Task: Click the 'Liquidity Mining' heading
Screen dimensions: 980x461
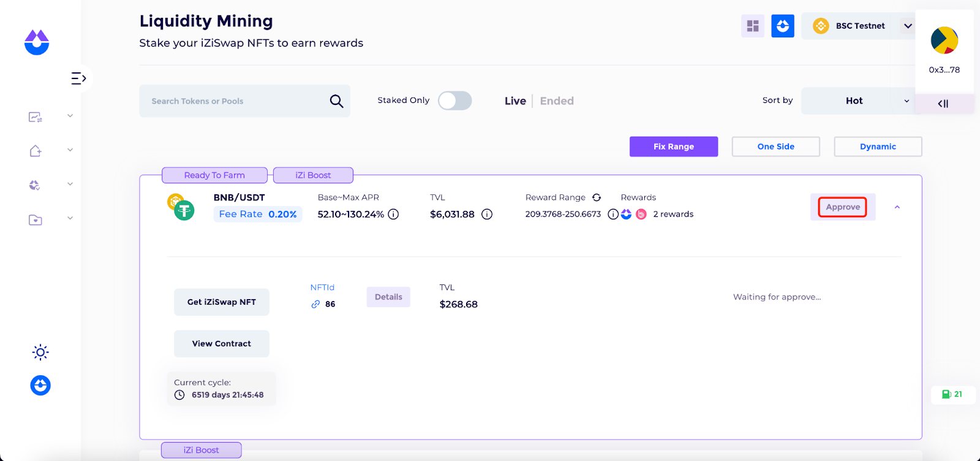Action: pos(206,21)
